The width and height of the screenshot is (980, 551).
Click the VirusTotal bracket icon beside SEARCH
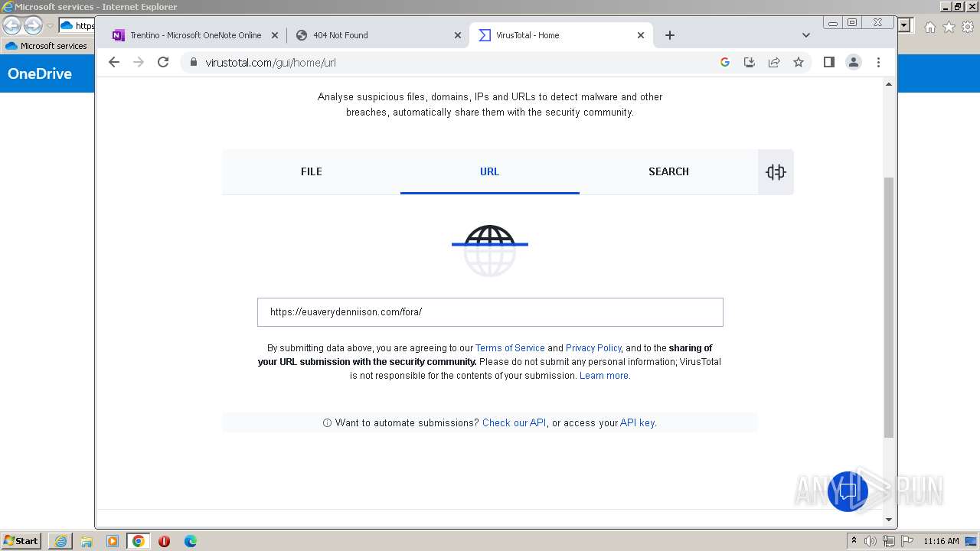776,171
